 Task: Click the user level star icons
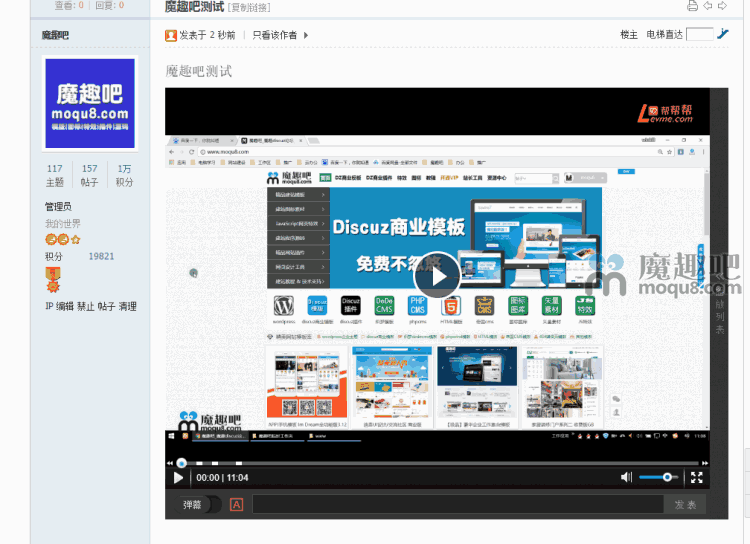(x=63, y=239)
